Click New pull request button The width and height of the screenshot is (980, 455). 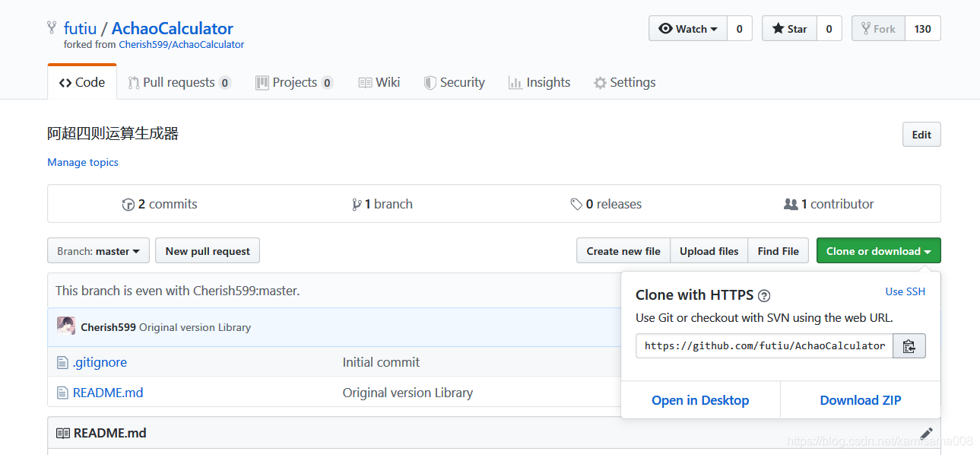pos(208,251)
